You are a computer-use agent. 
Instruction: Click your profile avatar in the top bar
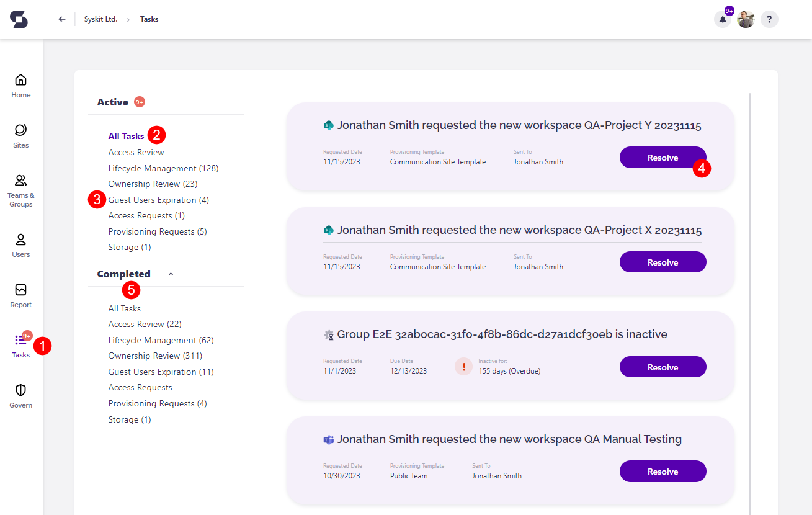click(x=746, y=19)
